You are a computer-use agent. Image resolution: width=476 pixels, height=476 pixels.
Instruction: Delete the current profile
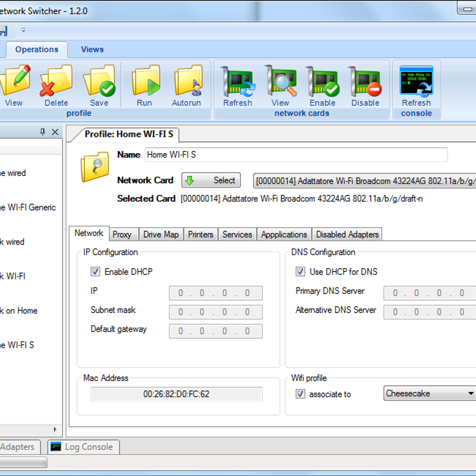click(x=56, y=86)
